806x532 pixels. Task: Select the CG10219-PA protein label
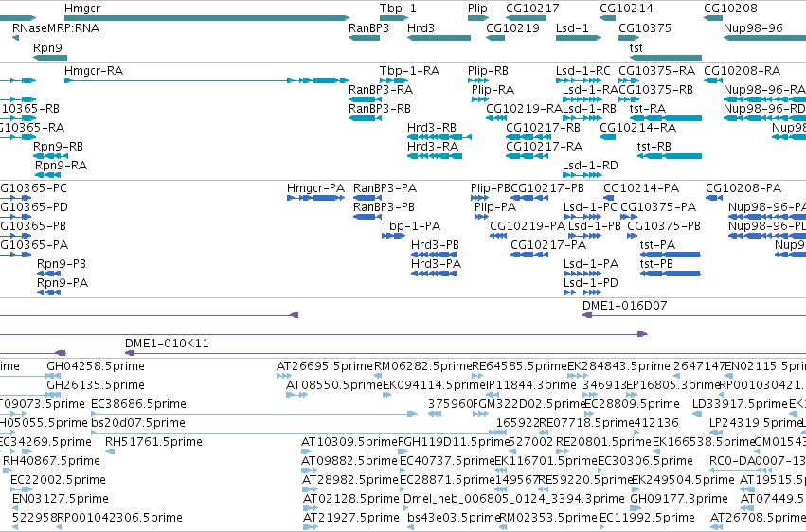527,226
